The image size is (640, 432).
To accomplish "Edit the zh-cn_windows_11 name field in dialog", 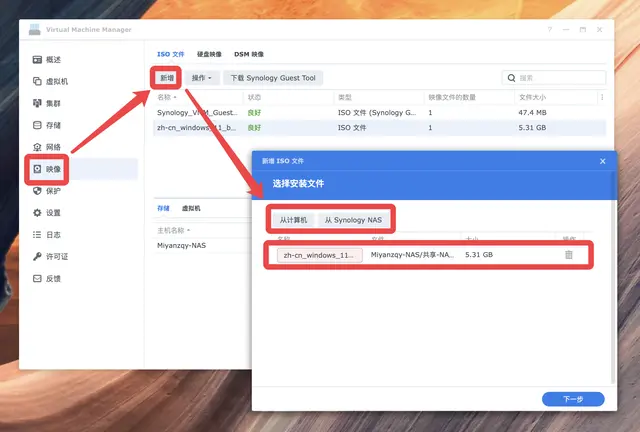I will coord(320,255).
